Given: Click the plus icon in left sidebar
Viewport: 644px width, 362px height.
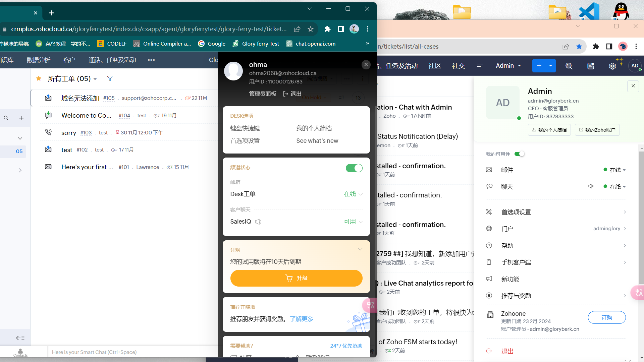Looking at the screenshot, I should click(21, 118).
